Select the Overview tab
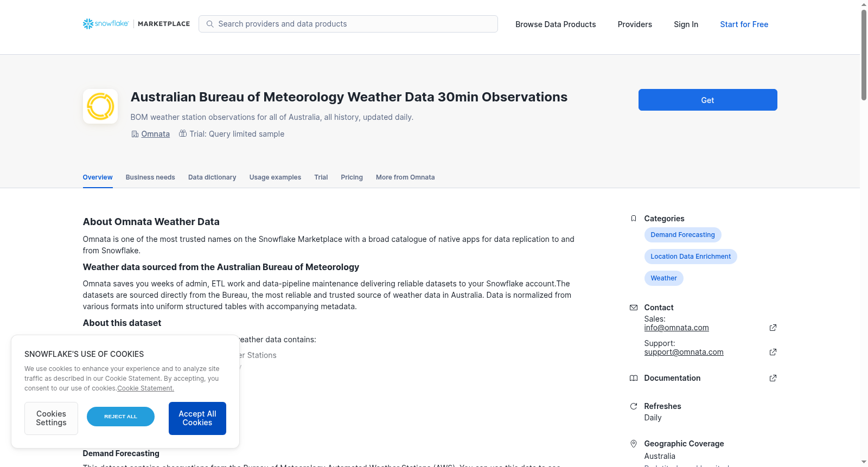The width and height of the screenshot is (868, 467). (x=98, y=177)
